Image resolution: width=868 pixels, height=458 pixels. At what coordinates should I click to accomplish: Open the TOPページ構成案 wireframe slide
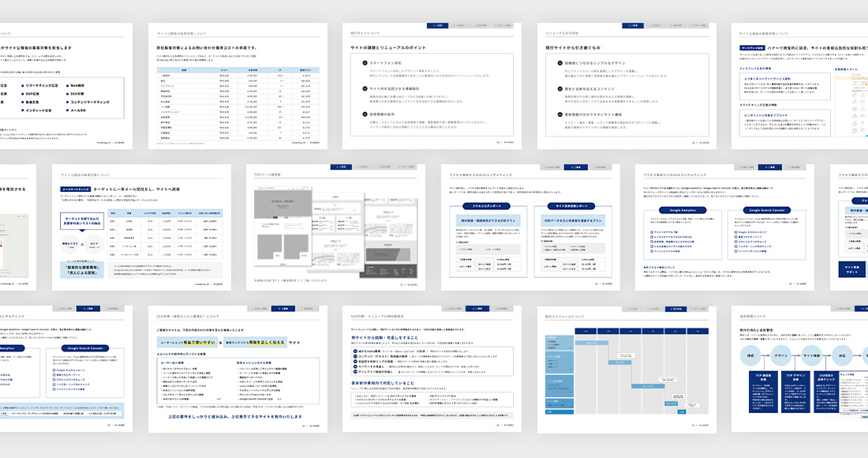[x=336, y=227]
